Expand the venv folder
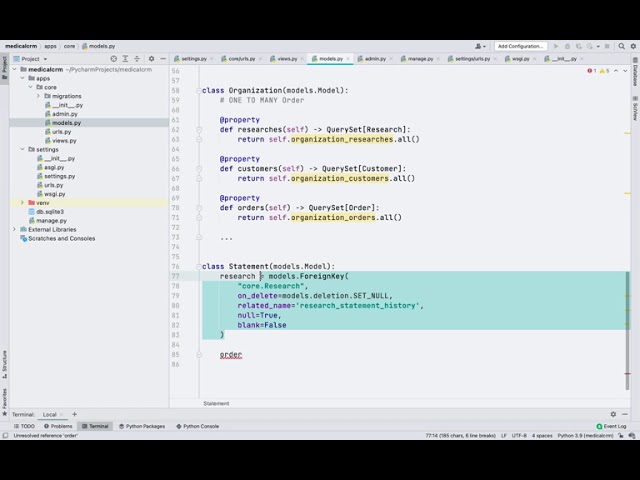Viewport: 640px width, 480px height. (21, 203)
